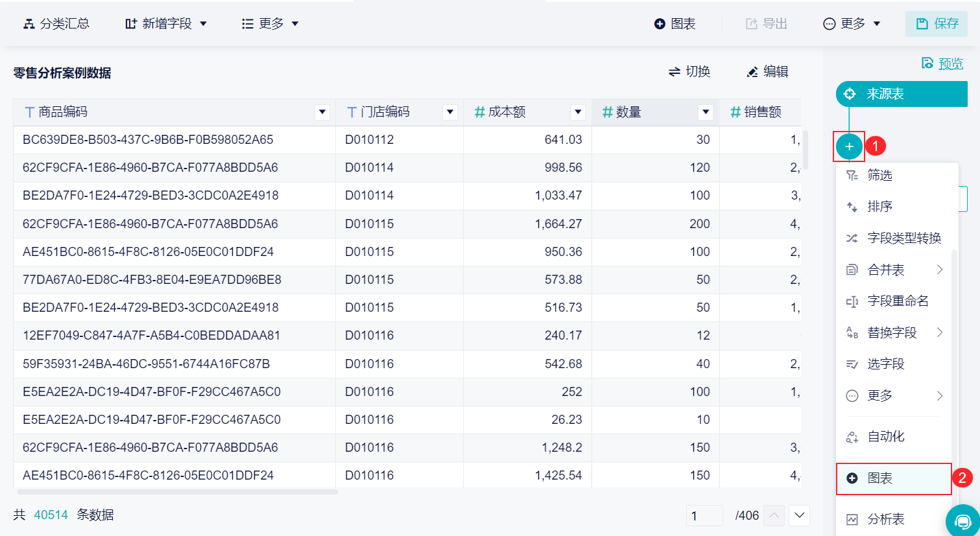The width and height of the screenshot is (980, 536).
Task: Click the page number input field
Action: click(704, 516)
